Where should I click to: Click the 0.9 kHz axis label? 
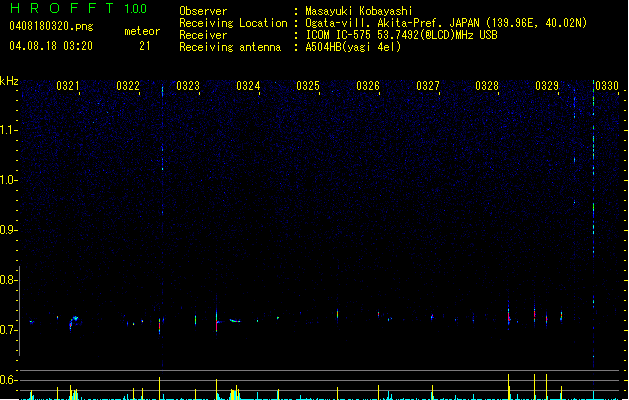click(x=8, y=230)
